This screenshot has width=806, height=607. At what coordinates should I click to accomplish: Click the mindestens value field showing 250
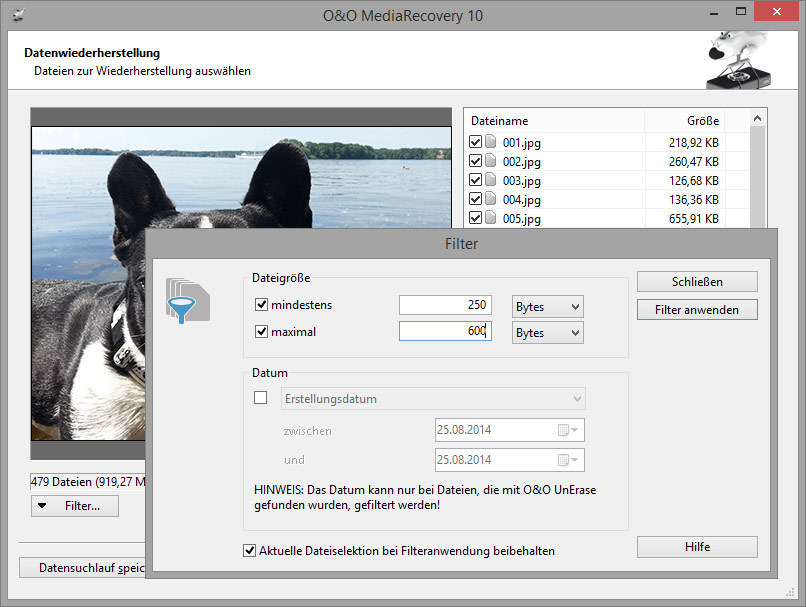(x=445, y=307)
